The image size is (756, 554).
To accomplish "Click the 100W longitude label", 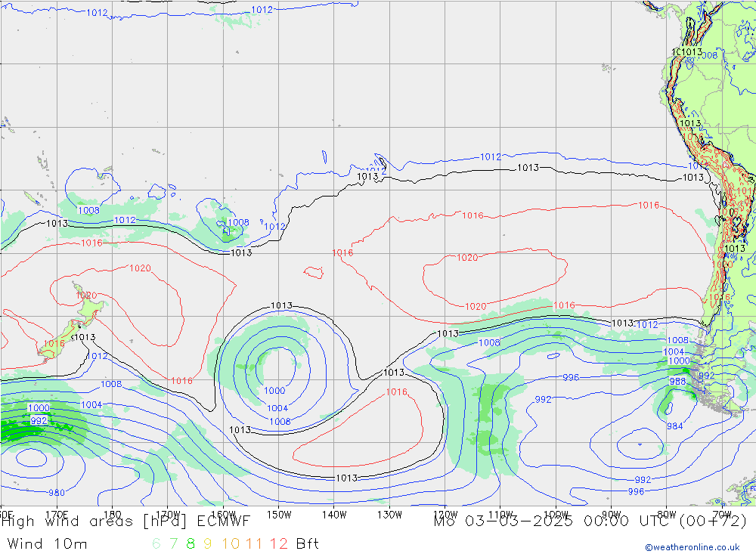I will (556, 515).
